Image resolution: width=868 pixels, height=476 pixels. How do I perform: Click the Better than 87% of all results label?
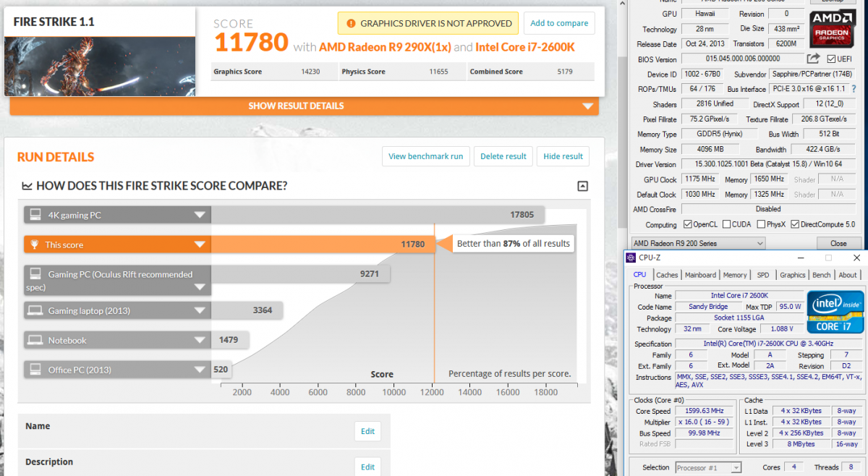pyautogui.click(x=514, y=244)
